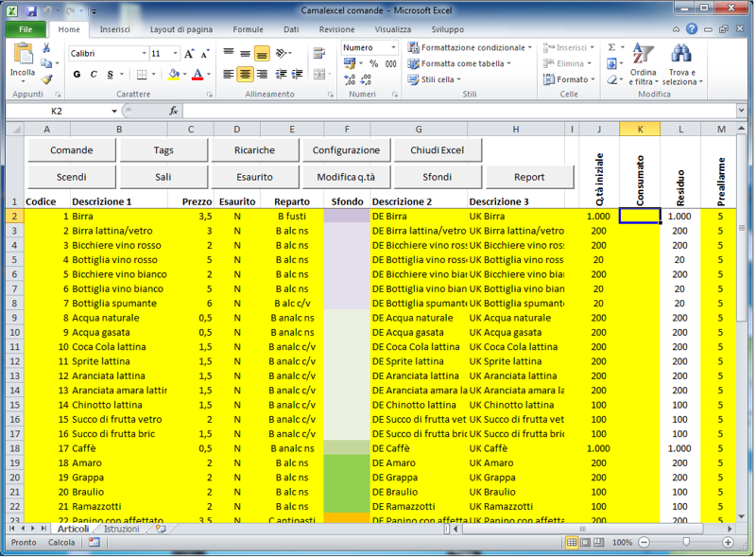Screen dimensions: 756x558
Task: Click the insert function fx icon
Action: pos(174,111)
